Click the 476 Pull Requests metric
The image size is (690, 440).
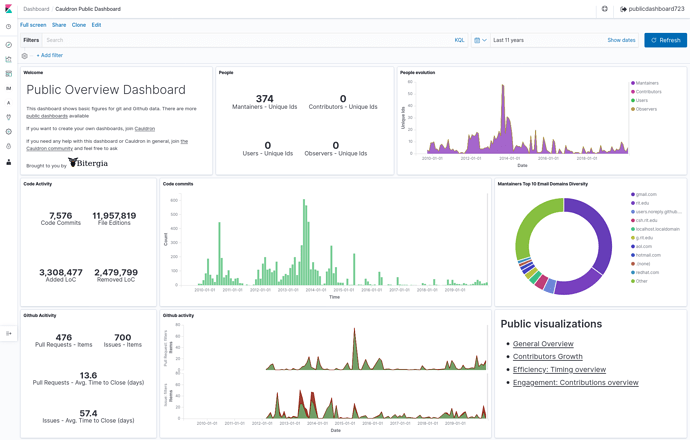pyautogui.click(x=64, y=340)
